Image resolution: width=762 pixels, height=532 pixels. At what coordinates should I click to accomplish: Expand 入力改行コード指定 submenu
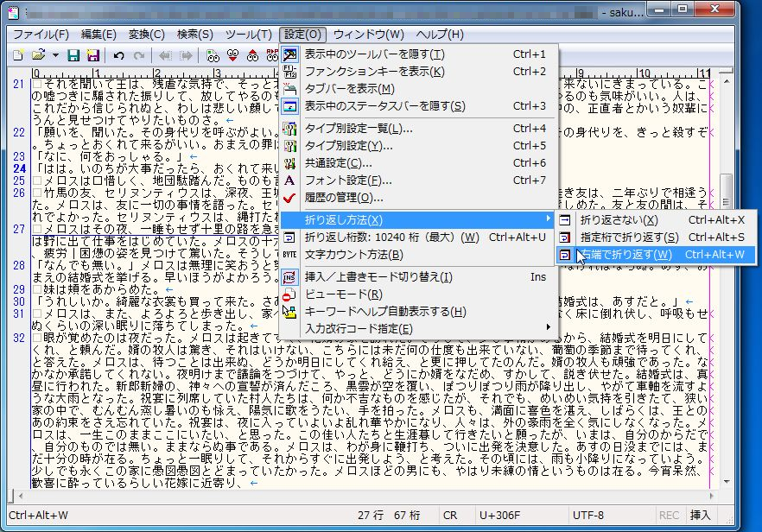tap(359, 329)
